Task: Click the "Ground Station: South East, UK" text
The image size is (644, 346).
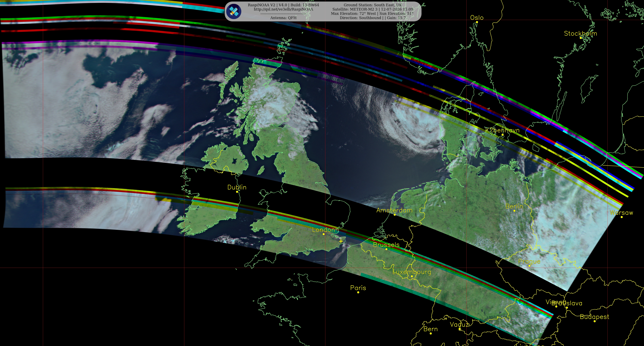Action: click(373, 5)
